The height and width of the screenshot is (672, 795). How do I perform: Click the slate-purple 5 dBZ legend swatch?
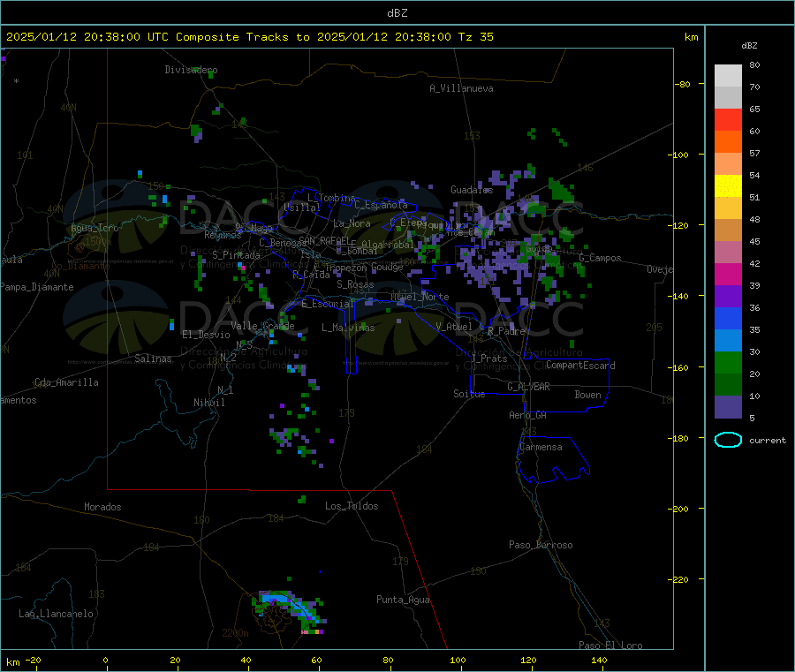[728, 407]
